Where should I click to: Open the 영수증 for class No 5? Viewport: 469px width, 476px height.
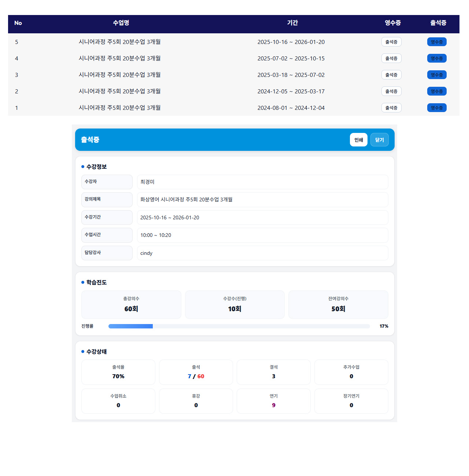point(437,42)
